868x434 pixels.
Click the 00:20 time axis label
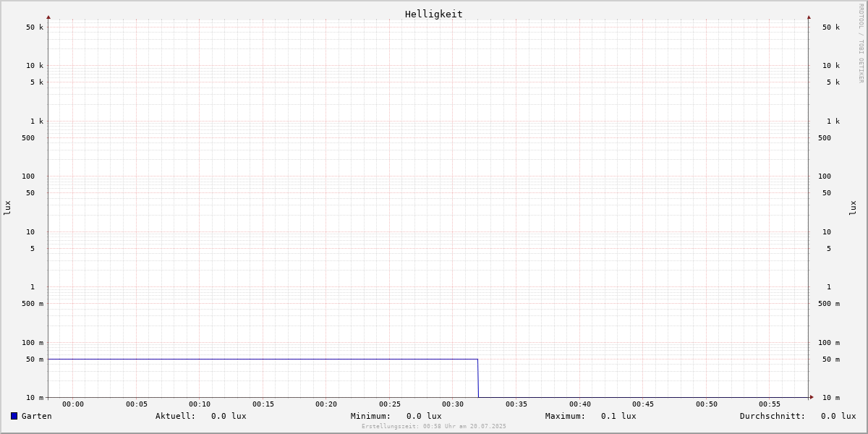point(326,404)
